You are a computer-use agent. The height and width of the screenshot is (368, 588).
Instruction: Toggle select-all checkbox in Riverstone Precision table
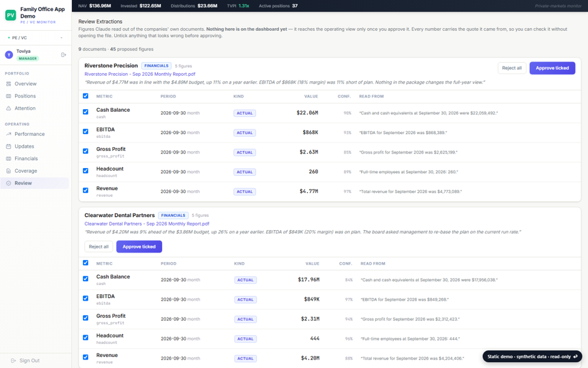(86, 96)
